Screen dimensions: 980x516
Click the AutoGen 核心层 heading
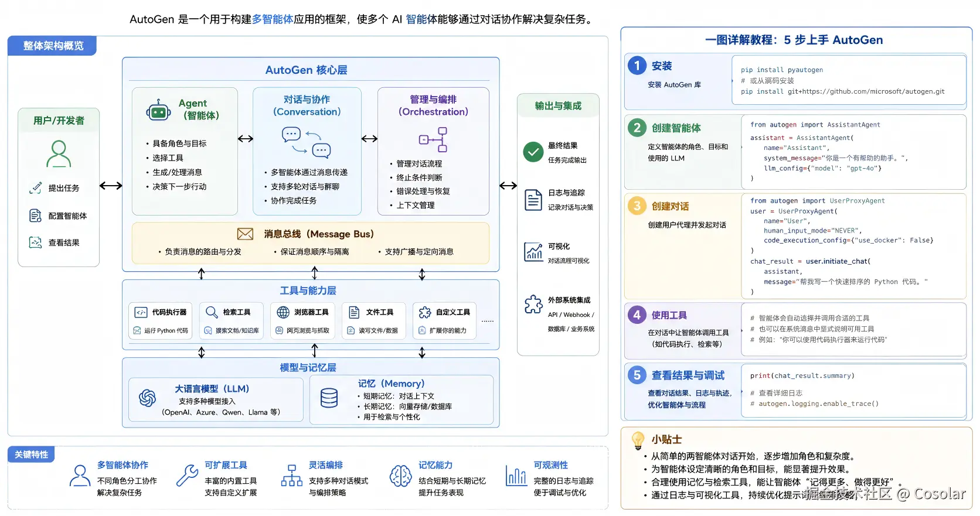(307, 70)
